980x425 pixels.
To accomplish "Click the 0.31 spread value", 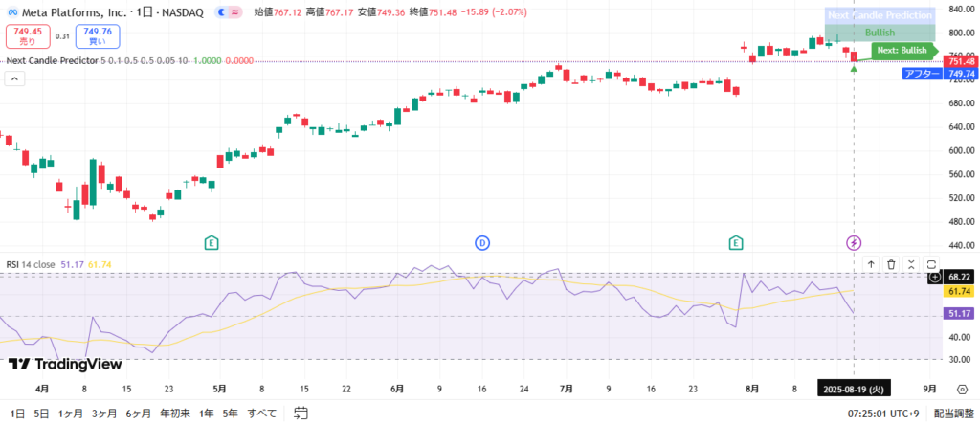I will point(62,36).
